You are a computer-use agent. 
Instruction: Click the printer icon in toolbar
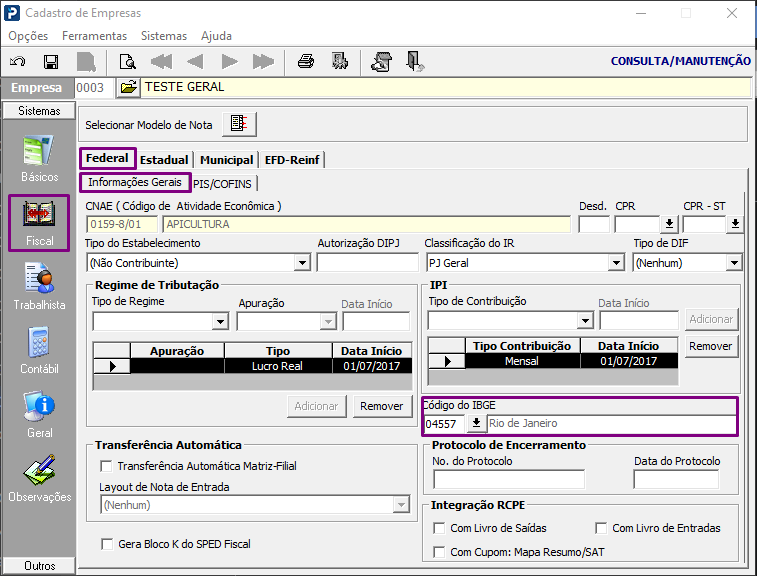pyautogui.click(x=306, y=62)
